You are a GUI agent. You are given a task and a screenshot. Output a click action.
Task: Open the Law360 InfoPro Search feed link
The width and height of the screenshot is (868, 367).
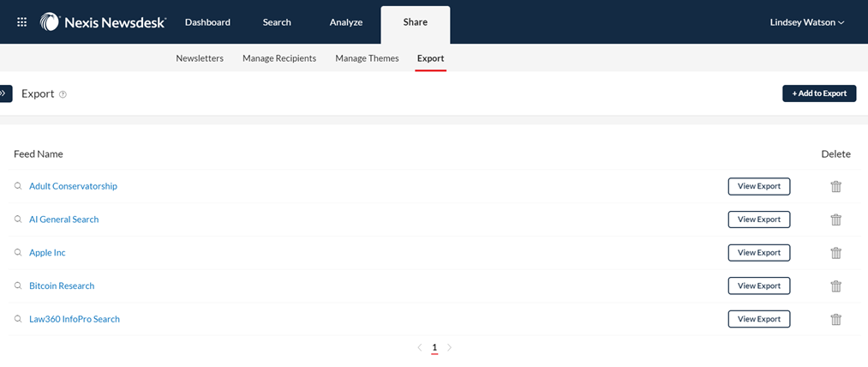click(x=75, y=319)
